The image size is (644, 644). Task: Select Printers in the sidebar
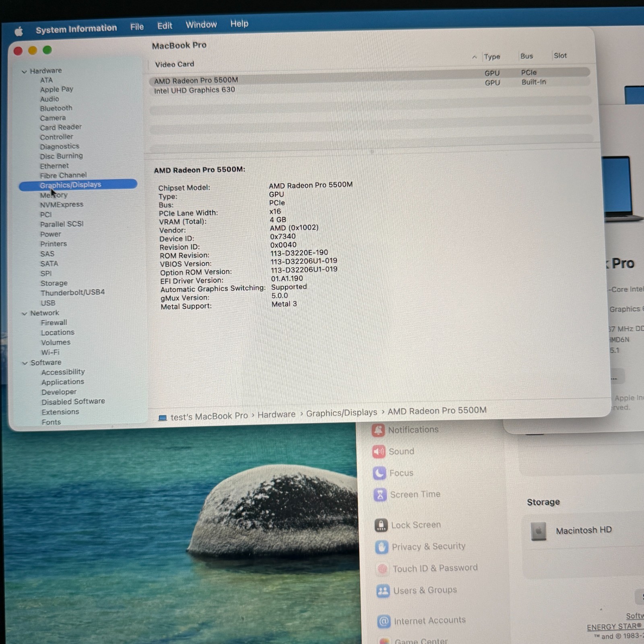[54, 244]
